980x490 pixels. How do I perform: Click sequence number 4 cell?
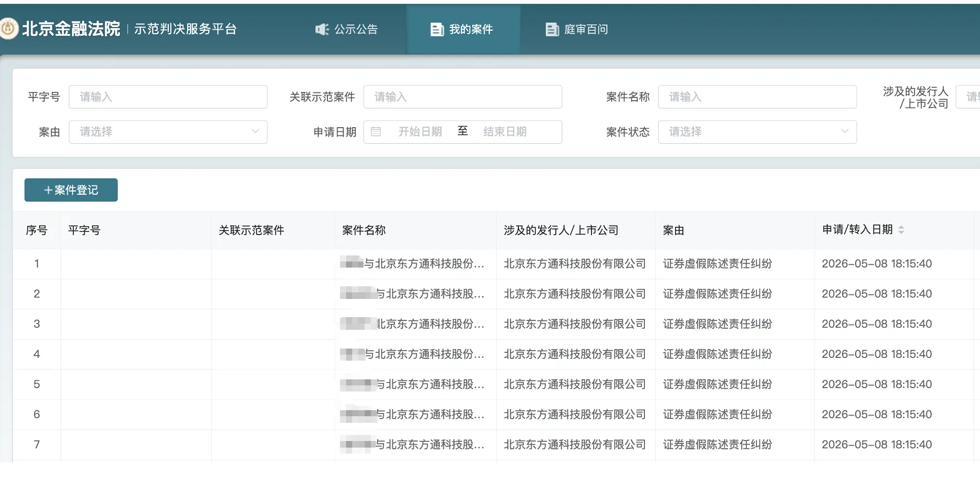click(x=37, y=354)
